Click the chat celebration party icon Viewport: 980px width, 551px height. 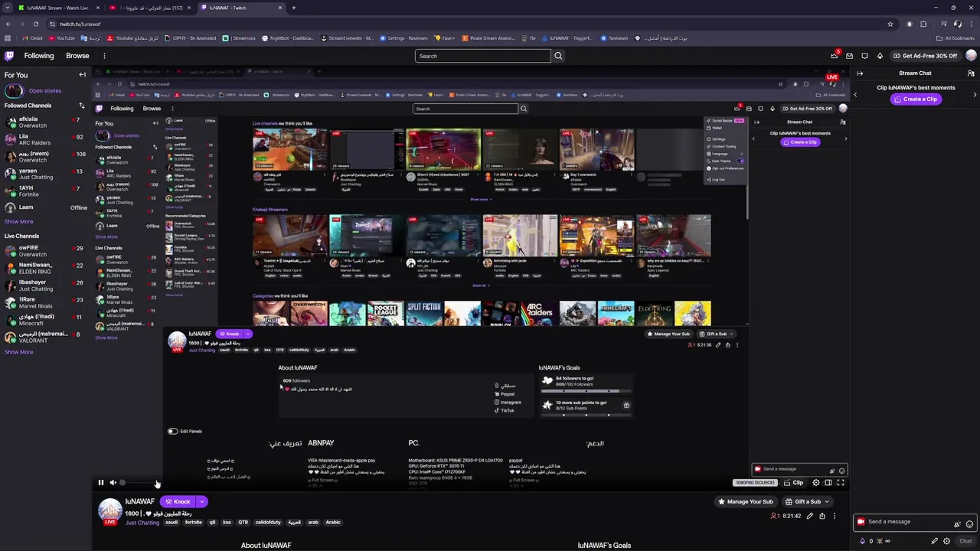pos(957,524)
